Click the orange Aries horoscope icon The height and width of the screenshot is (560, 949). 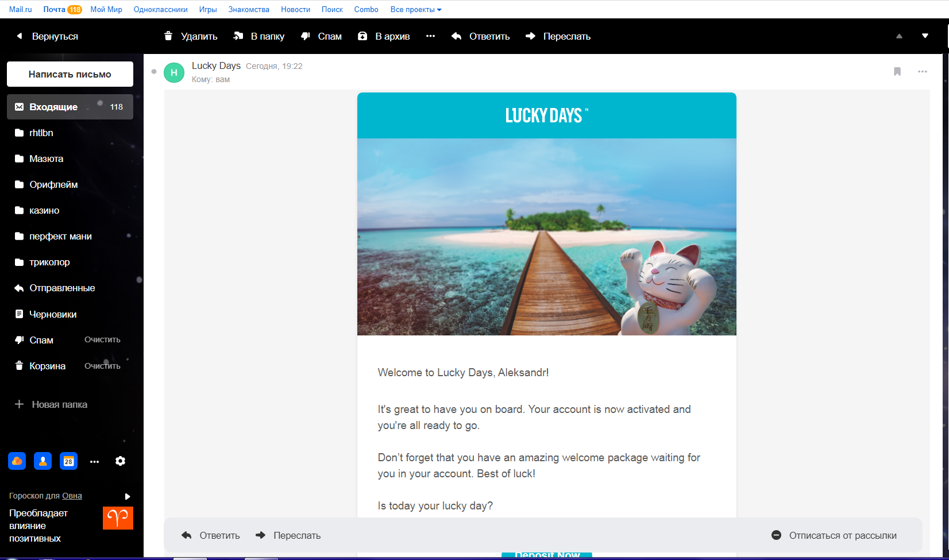(x=118, y=517)
